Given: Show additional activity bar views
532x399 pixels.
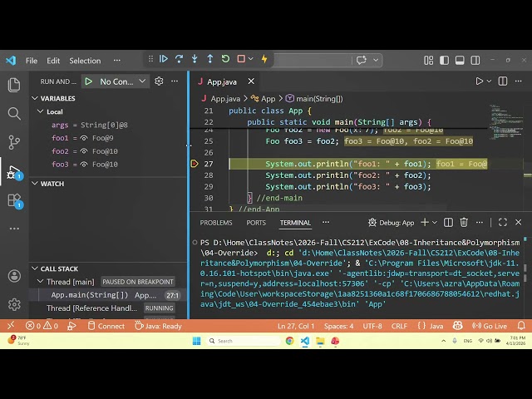Looking at the screenshot, I should 14,229.
